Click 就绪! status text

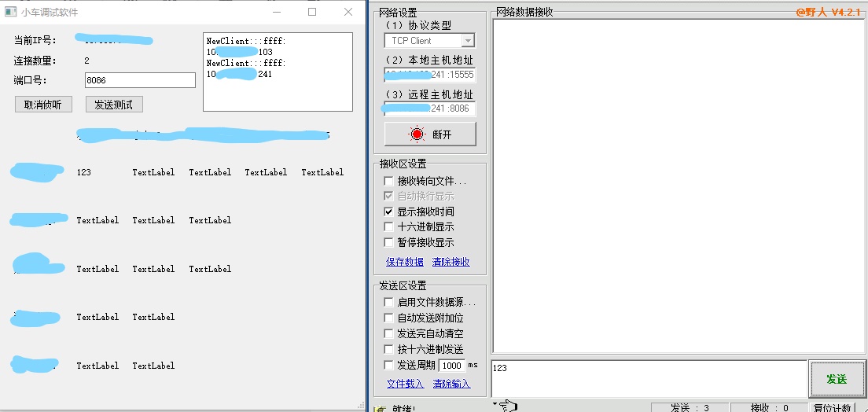[404, 409]
